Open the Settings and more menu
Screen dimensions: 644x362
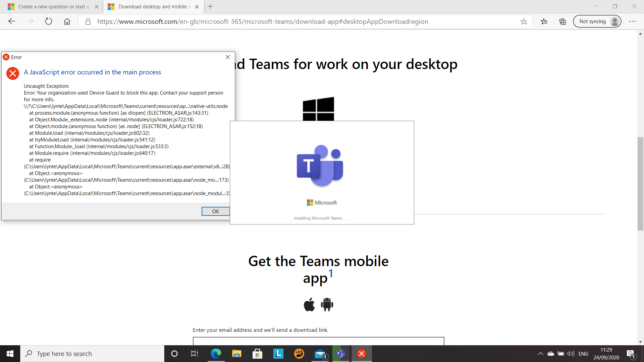(632, 21)
